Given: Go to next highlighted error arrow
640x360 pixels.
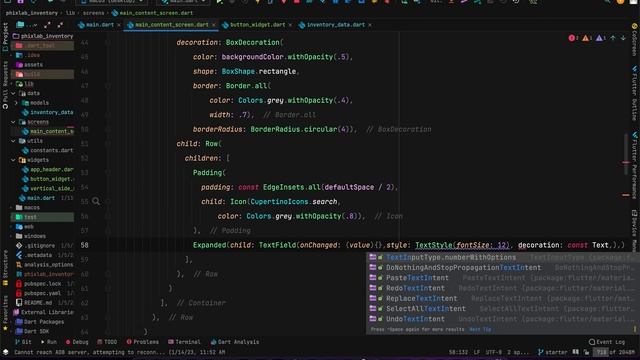Looking at the screenshot, I should point(623,38).
